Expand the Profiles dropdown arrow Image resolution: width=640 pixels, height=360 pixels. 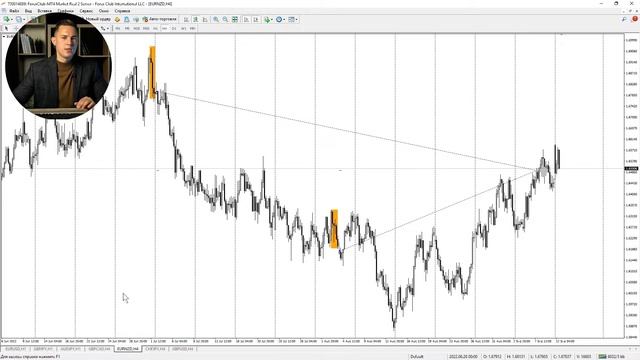pos(24,19)
